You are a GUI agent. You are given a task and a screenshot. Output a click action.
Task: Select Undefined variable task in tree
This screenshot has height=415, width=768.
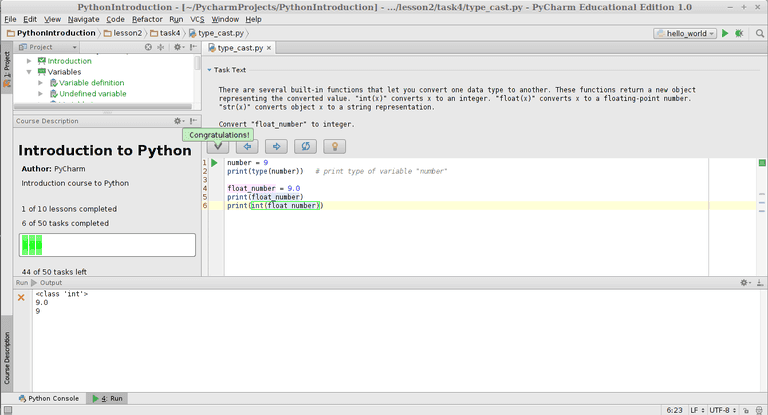pyautogui.click(x=93, y=94)
